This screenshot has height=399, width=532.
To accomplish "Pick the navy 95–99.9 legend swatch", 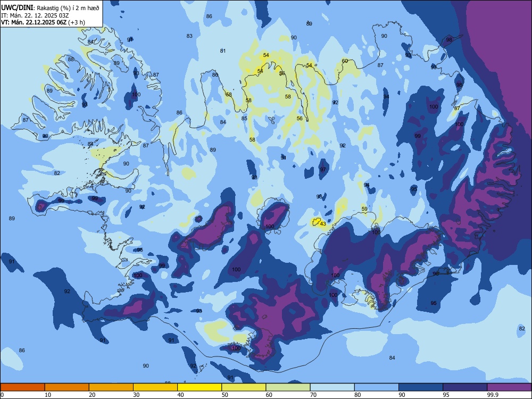I will click(465, 387).
